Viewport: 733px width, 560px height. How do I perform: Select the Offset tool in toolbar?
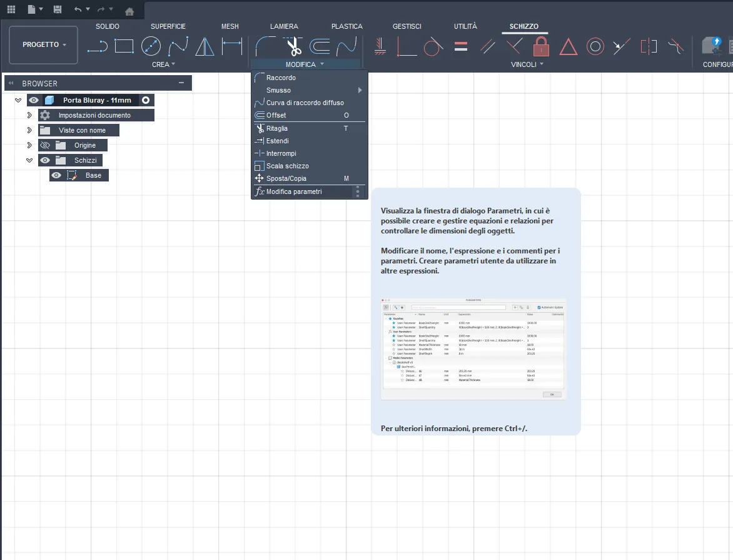tap(320, 46)
